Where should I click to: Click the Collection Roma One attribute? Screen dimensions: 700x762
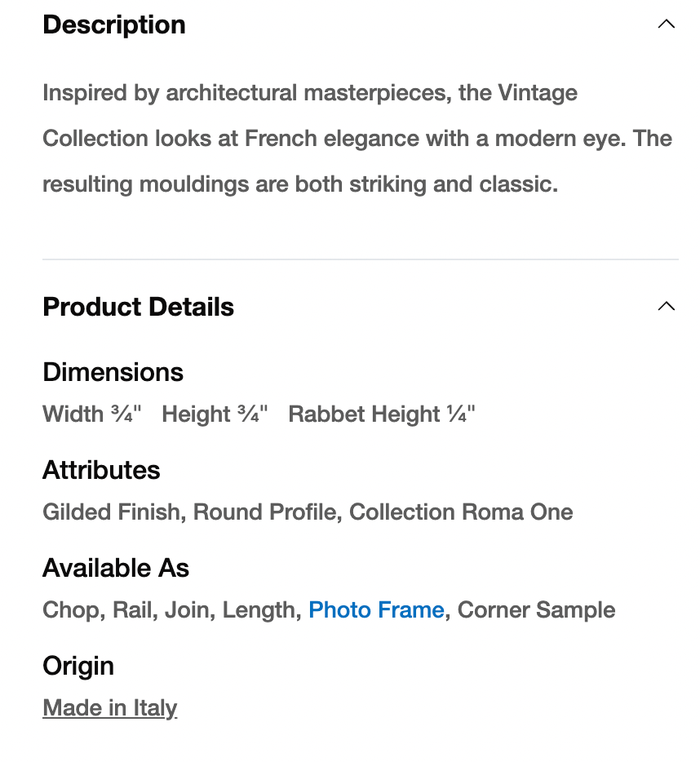[461, 512]
